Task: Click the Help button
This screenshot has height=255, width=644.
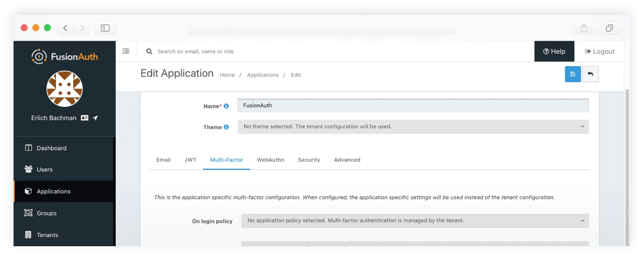Action: pos(554,51)
